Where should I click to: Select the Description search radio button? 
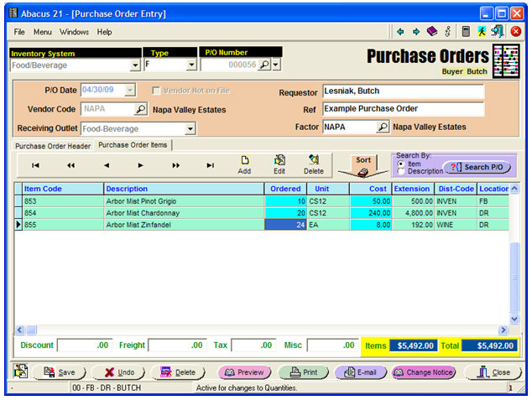tap(399, 171)
